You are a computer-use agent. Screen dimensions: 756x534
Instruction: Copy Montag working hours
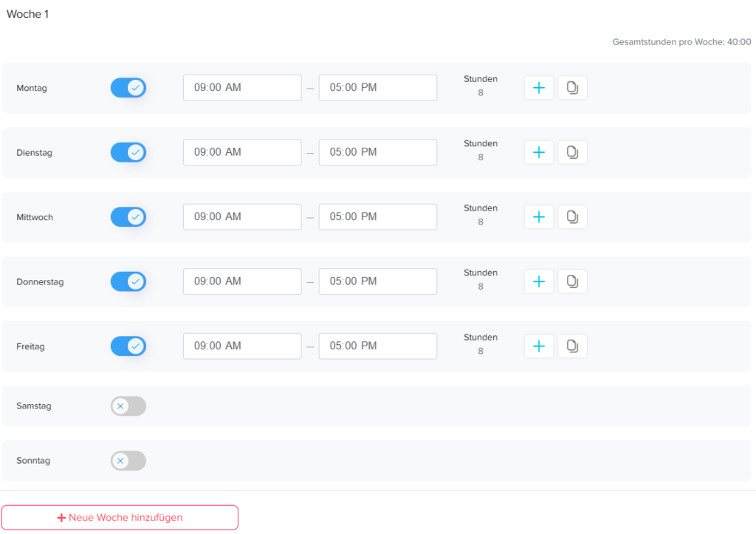572,88
